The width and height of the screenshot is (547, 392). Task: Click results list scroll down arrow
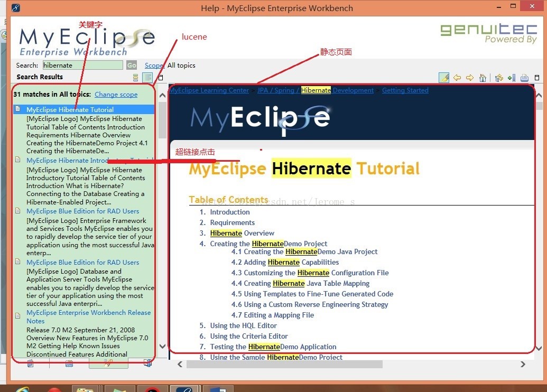tap(162, 346)
